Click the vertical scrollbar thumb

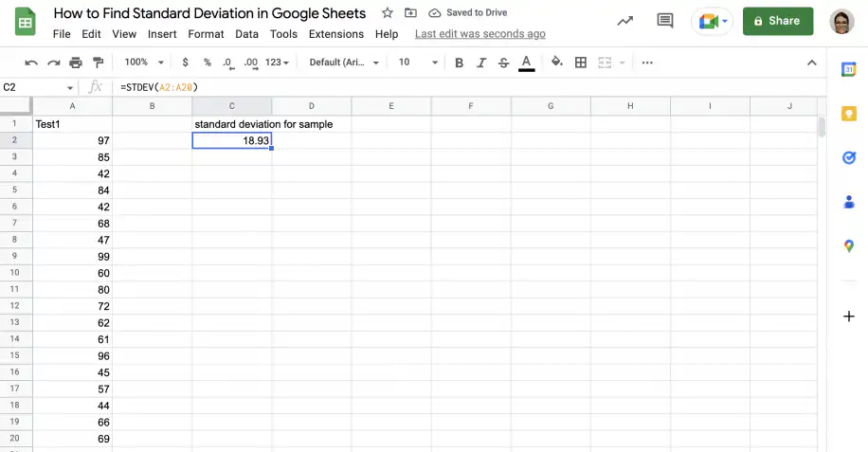[822, 127]
